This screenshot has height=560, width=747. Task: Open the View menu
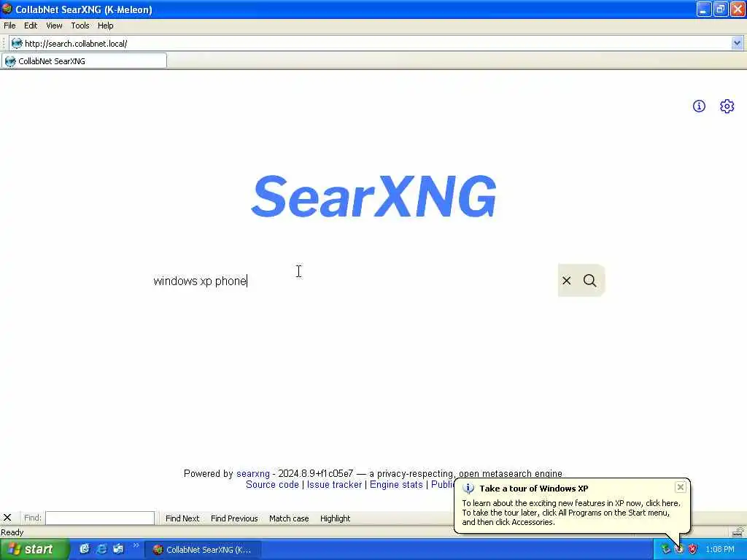click(x=54, y=26)
